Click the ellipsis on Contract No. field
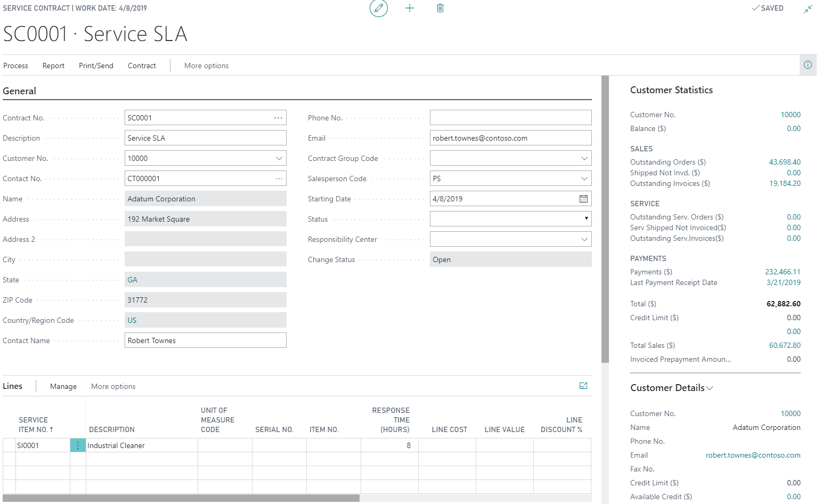This screenshot has height=504, width=830. coord(279,117)
